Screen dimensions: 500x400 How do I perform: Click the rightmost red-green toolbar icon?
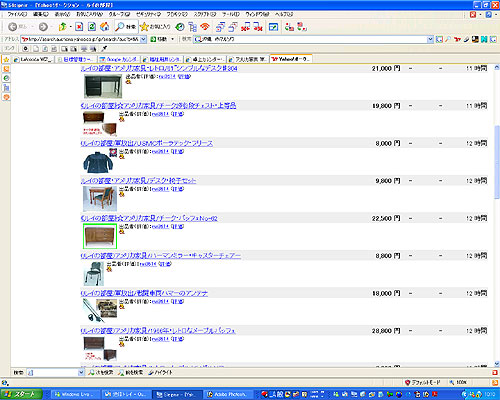point(302,27)
